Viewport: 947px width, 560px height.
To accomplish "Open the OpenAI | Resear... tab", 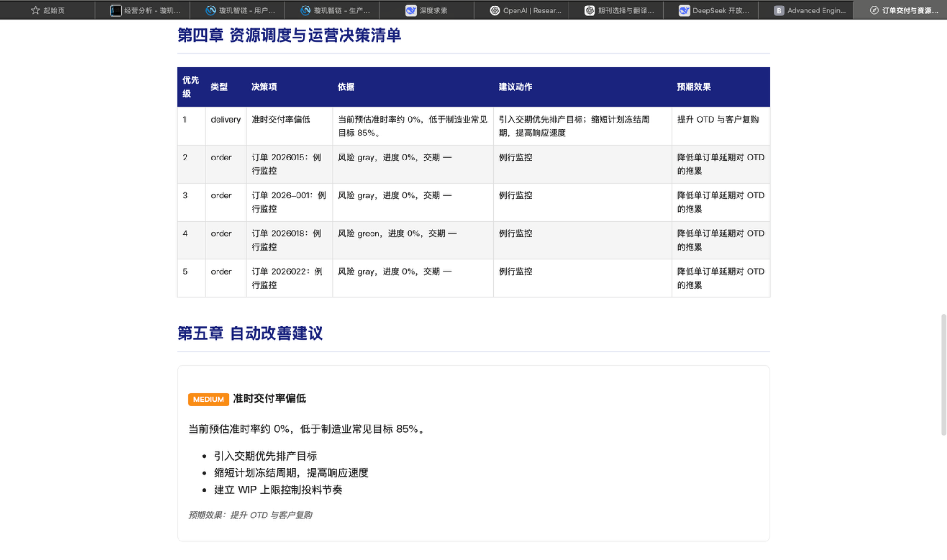I will point(521,10).
